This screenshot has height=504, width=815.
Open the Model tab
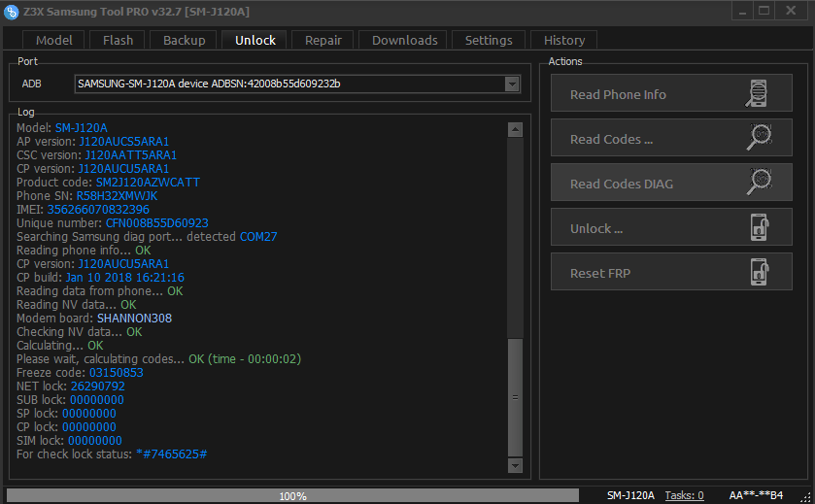coord(53,40)
